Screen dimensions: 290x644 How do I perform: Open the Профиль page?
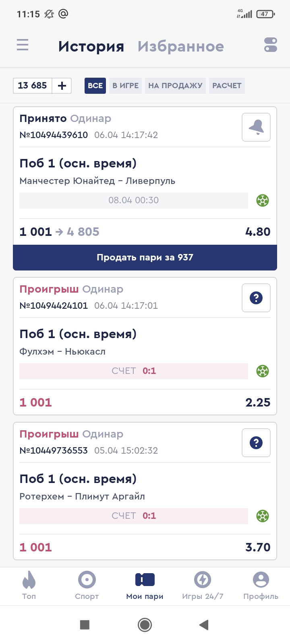(x=261, y=585)
